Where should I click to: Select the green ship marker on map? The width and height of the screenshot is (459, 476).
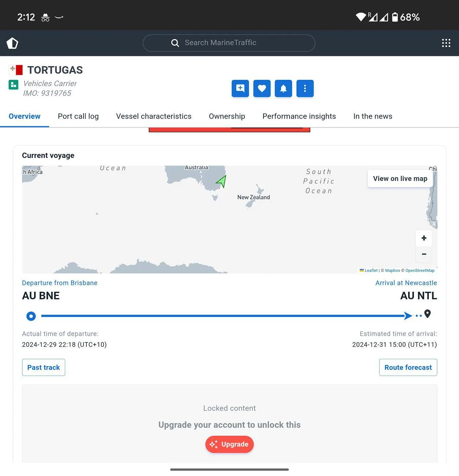click(221, 181)
